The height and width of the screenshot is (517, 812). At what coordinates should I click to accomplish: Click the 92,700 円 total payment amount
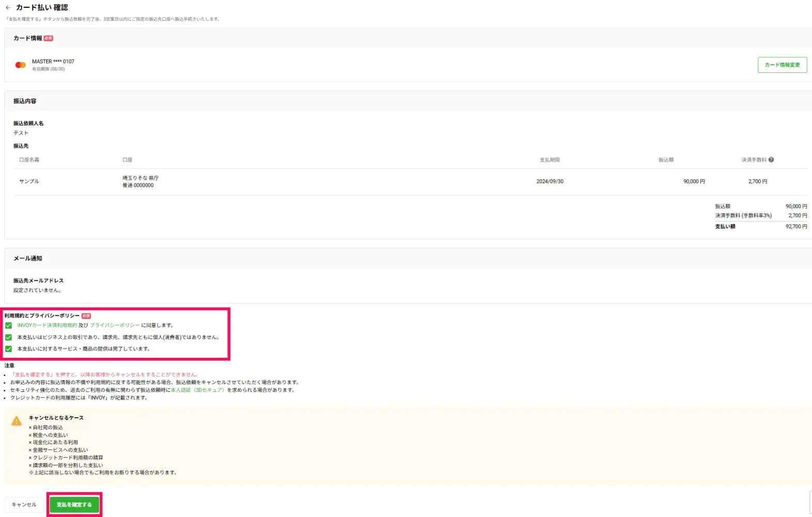tap(796, 226)
